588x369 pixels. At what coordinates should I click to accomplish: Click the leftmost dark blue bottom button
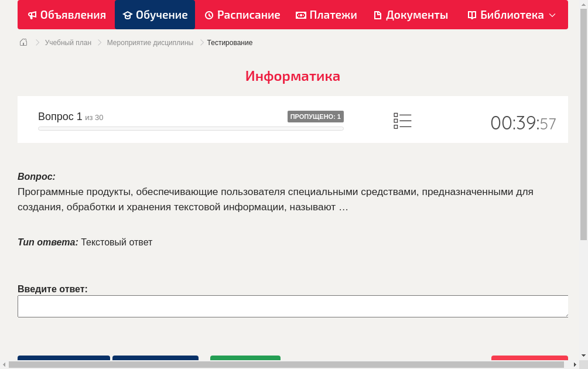[x=63, y=360]
